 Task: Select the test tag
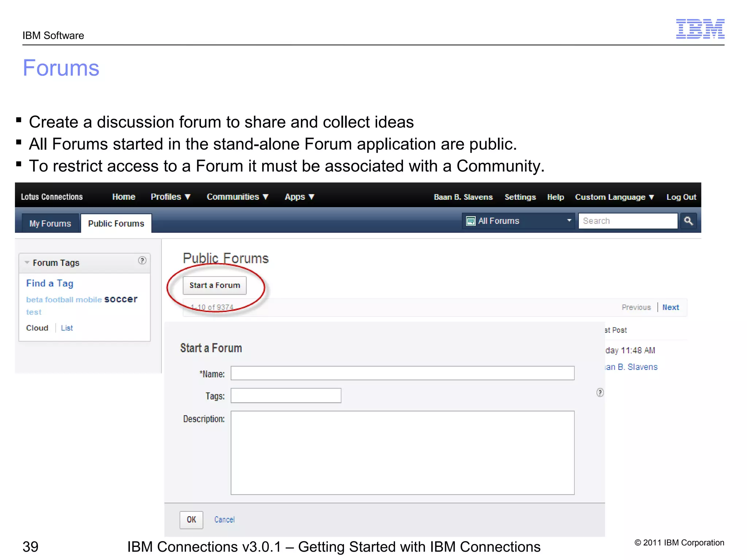tap(34, 312)
